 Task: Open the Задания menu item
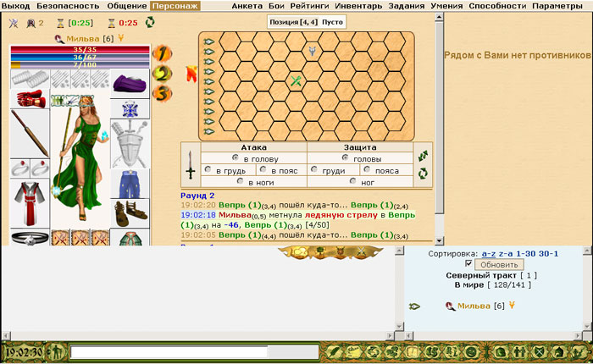[407, 6]
